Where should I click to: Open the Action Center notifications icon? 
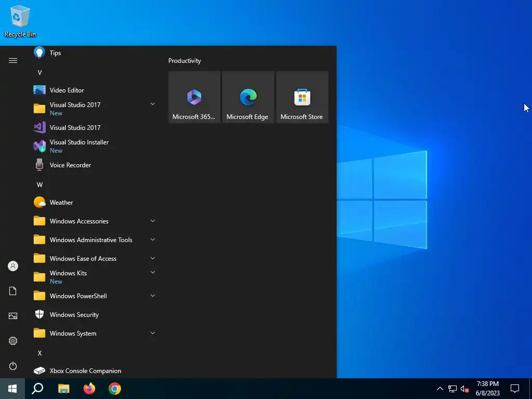[x=515, y=389]
